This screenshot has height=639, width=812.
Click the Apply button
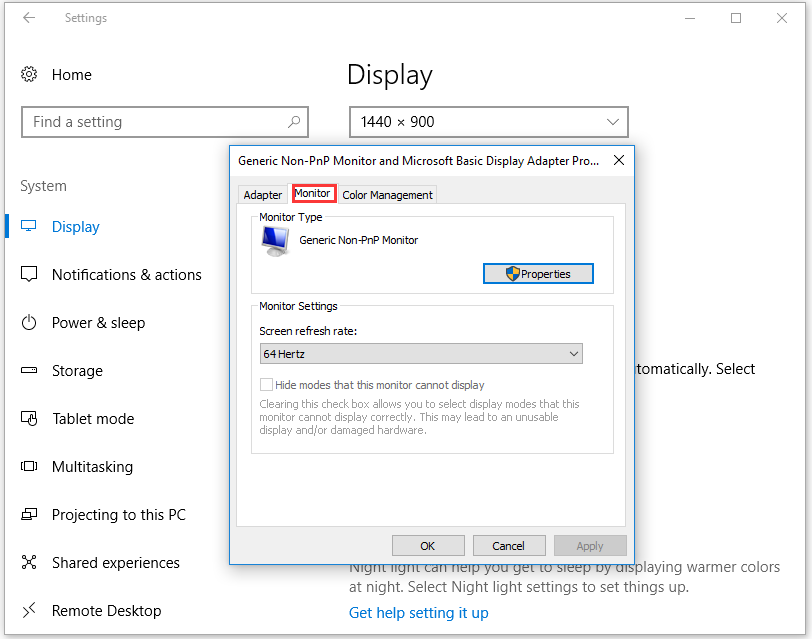pyautogui.click(x=590, y=546)
